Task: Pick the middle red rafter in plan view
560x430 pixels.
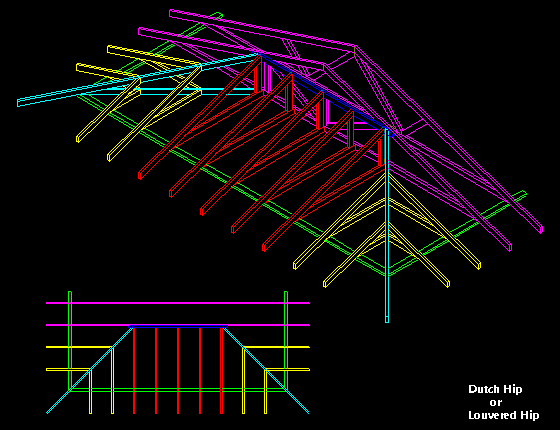Action: coord(178,371)
